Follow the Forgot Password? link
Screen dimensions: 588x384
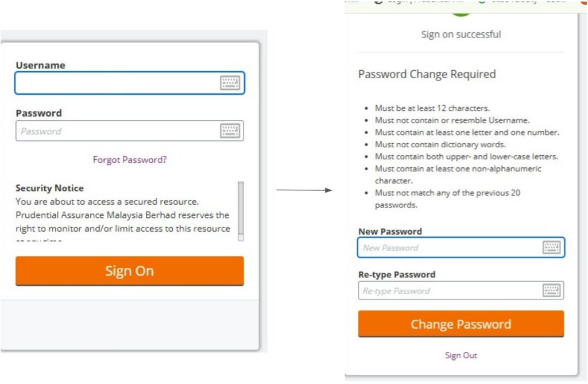tap(130, 160)
